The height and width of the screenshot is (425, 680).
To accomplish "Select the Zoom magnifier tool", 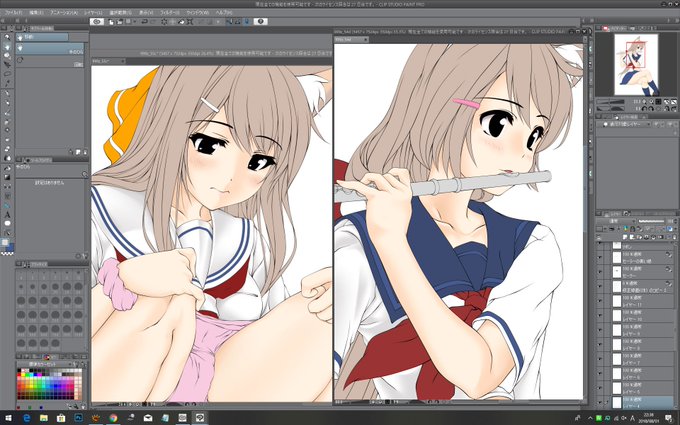I will [7, 37].
